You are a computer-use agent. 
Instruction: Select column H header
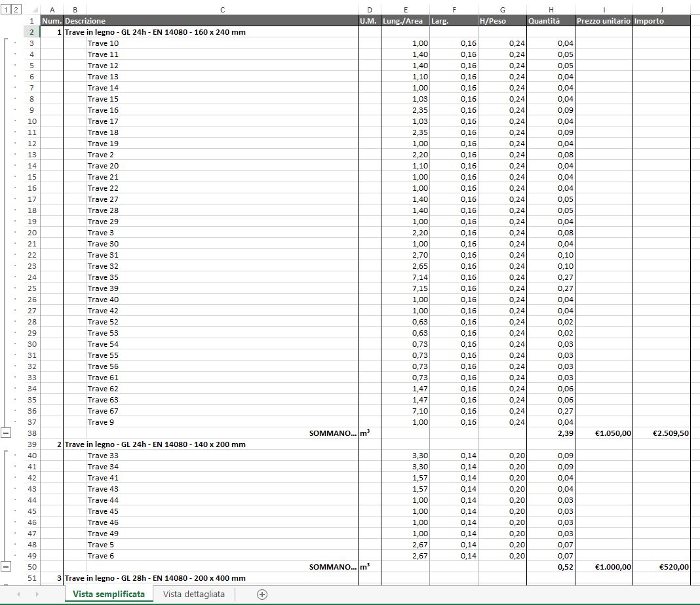click(551, 9)
